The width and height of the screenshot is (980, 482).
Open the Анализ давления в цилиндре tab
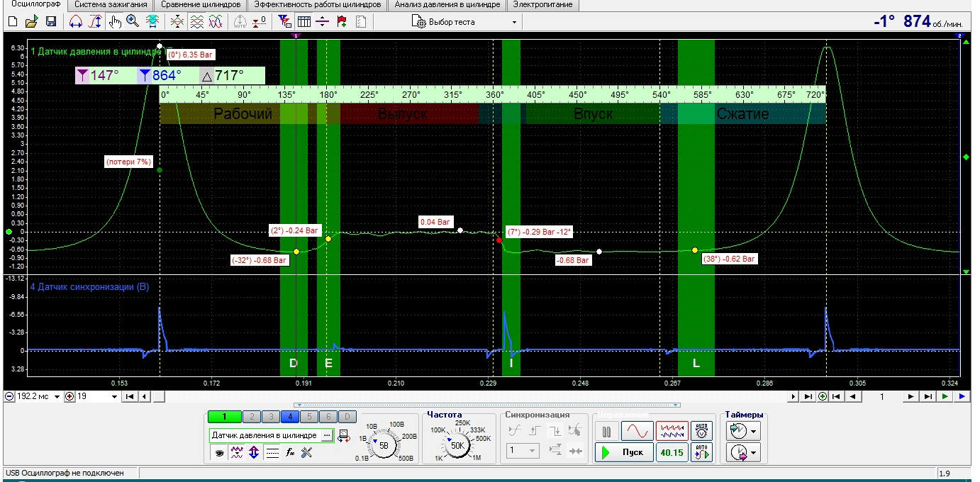click(447, 5)
